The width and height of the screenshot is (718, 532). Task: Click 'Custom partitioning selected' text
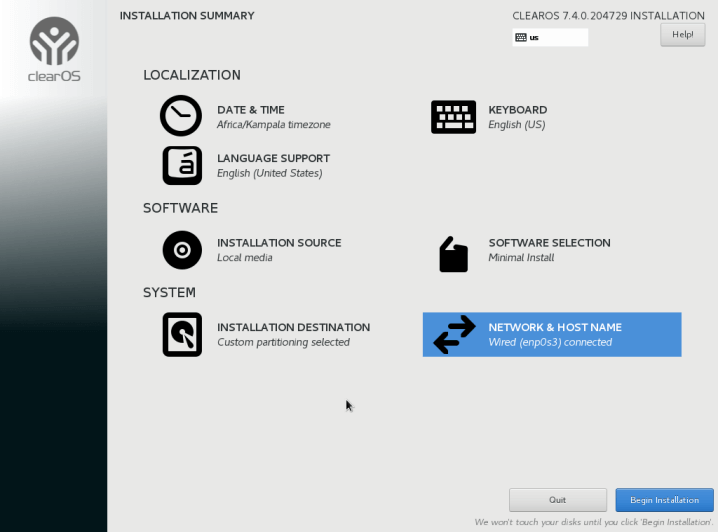[283, 342]
